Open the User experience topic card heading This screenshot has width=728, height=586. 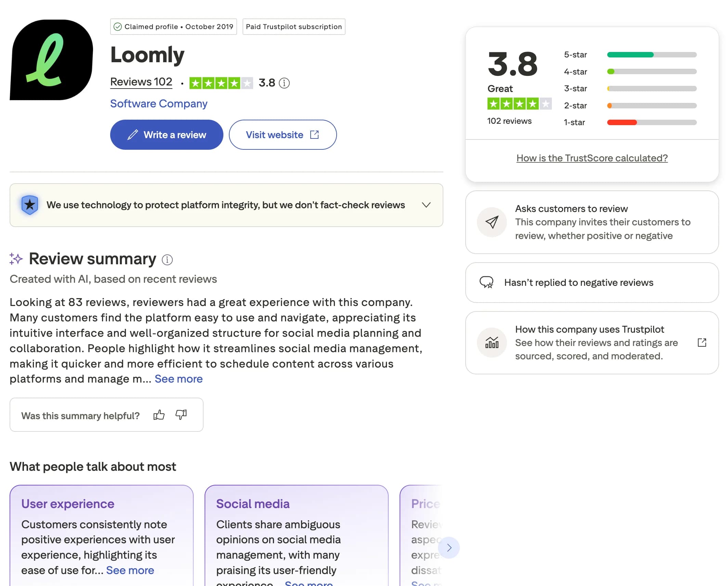[x=68, y=504]
